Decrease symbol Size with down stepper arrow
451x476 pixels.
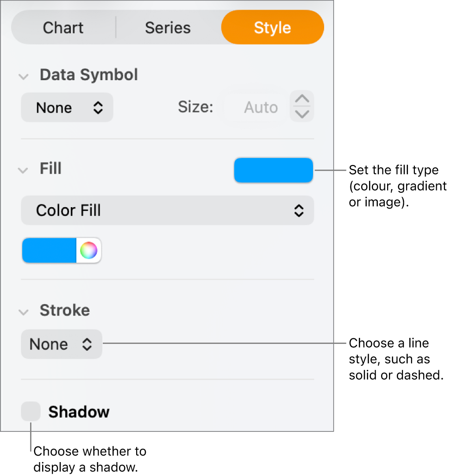[x=301, y=114]
